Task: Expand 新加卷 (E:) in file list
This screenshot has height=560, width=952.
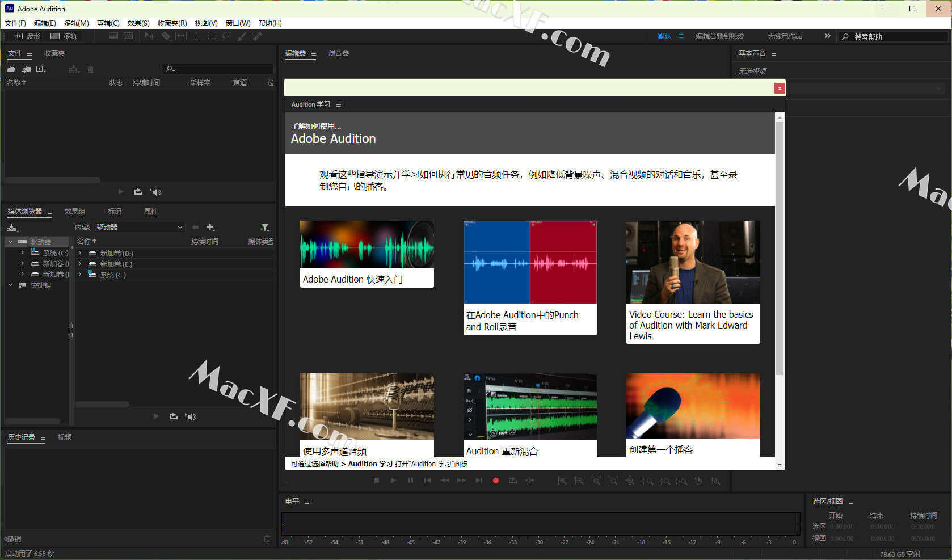Action: 80,264
